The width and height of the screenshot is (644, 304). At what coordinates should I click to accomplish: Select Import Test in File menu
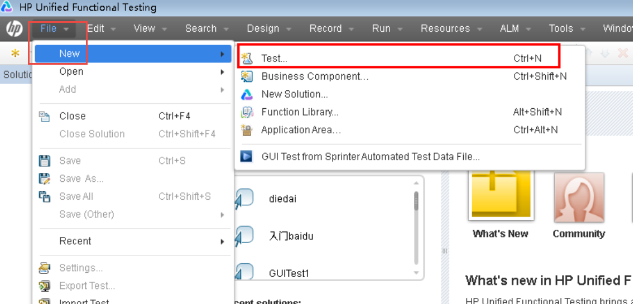pyautogui.click(x=133, y=300)
